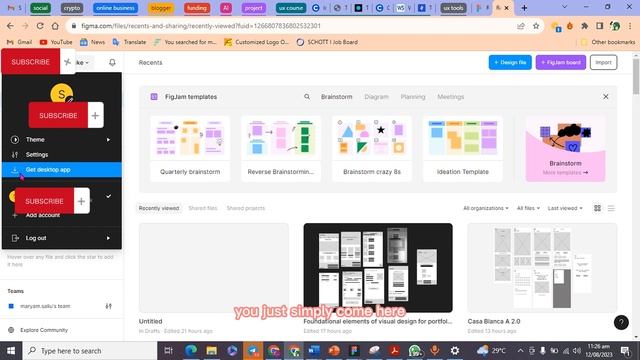Open Microsoft Edge from the taskbar

coord(191,351)
